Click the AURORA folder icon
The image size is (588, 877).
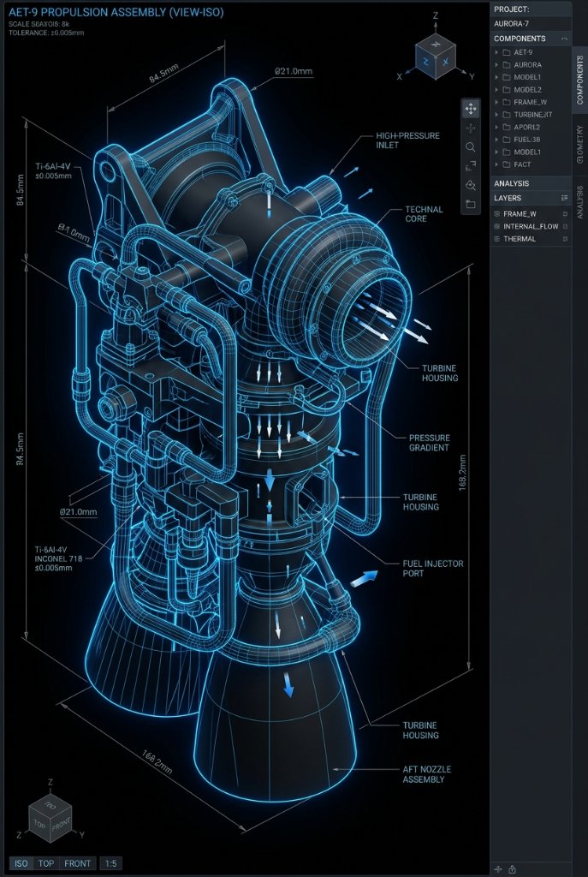[x=507, y=65]
